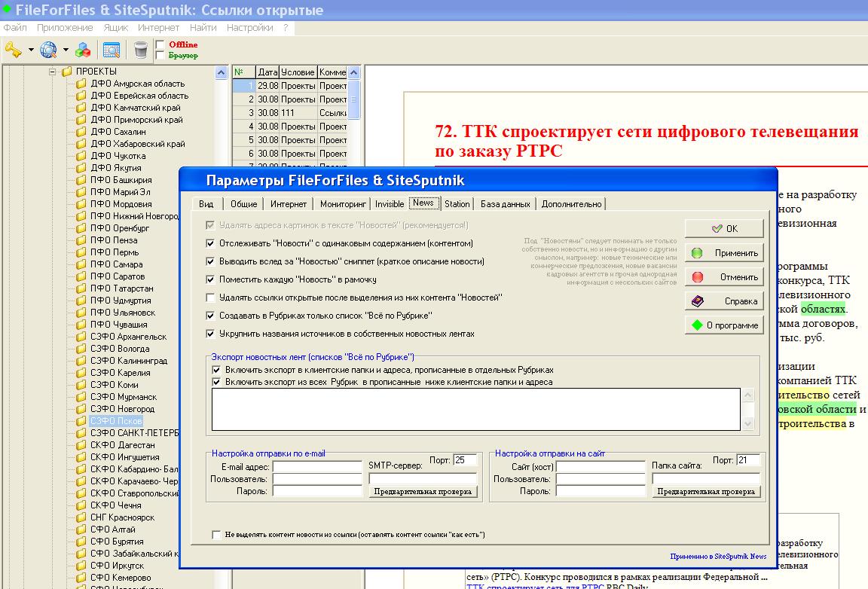
Task: Open the Настройки menu
Action: coord(249,27)
